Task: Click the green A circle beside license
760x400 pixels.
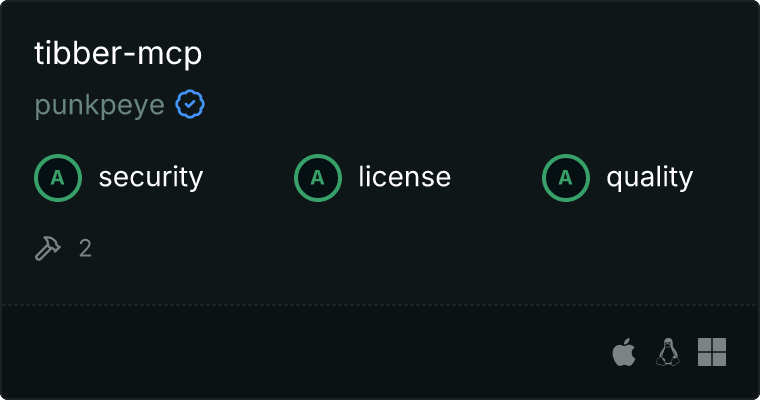Action: pyautogui.click(x=317, y=178)
